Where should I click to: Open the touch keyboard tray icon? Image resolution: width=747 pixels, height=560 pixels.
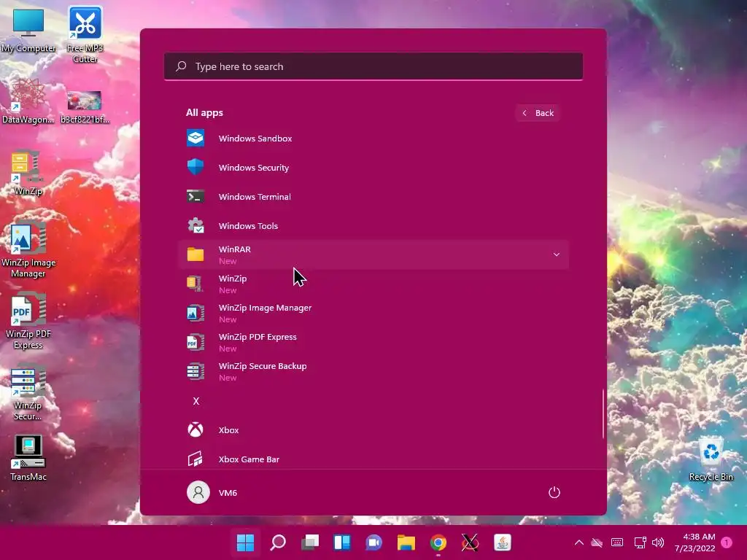(x=617, y=542)
